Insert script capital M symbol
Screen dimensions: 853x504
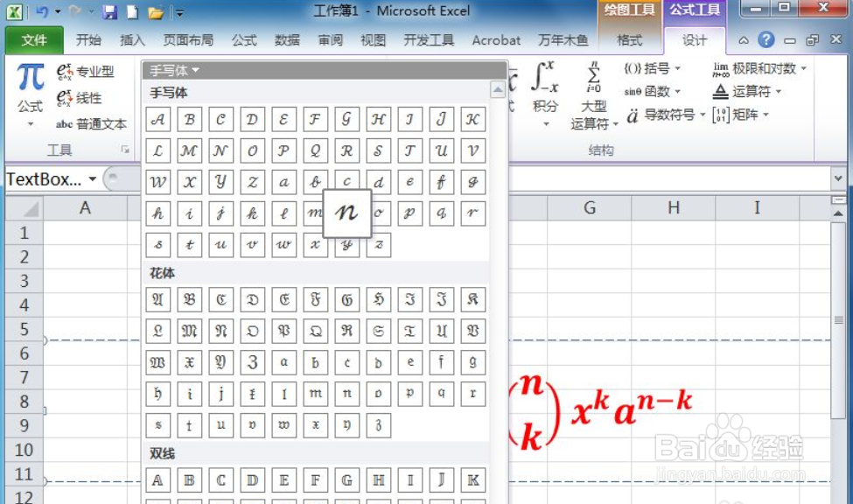tap(189, 150)
